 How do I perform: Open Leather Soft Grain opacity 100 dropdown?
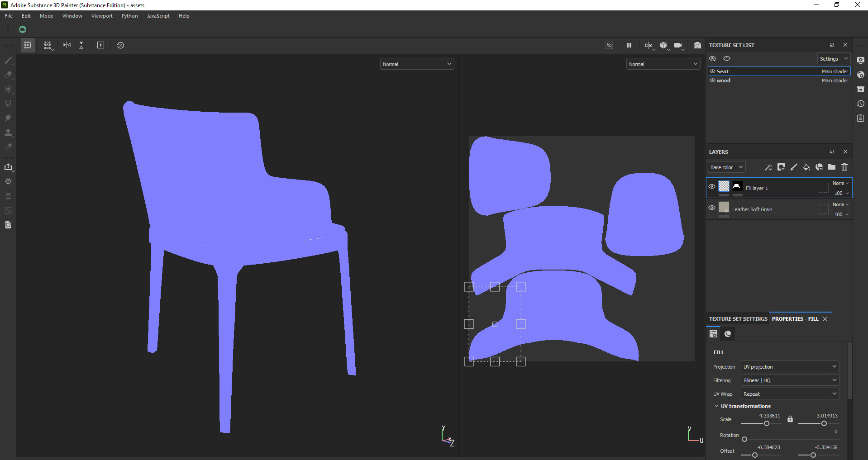pyautogui.click(x=841, y=214)
